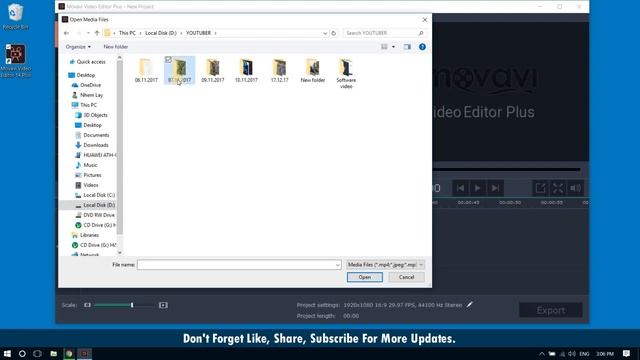This screenshot has height=360, width=640.
Task: Click the Movavi zoom in scale icon
Action: click(x=163, y=305)
